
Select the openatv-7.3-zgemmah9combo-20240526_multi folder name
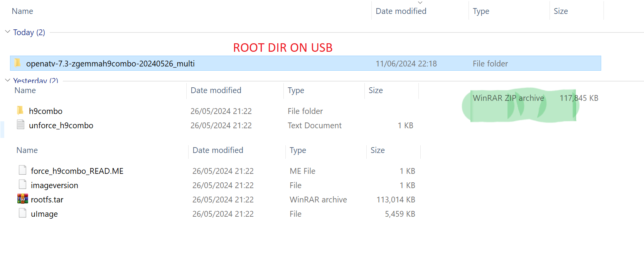110,64
